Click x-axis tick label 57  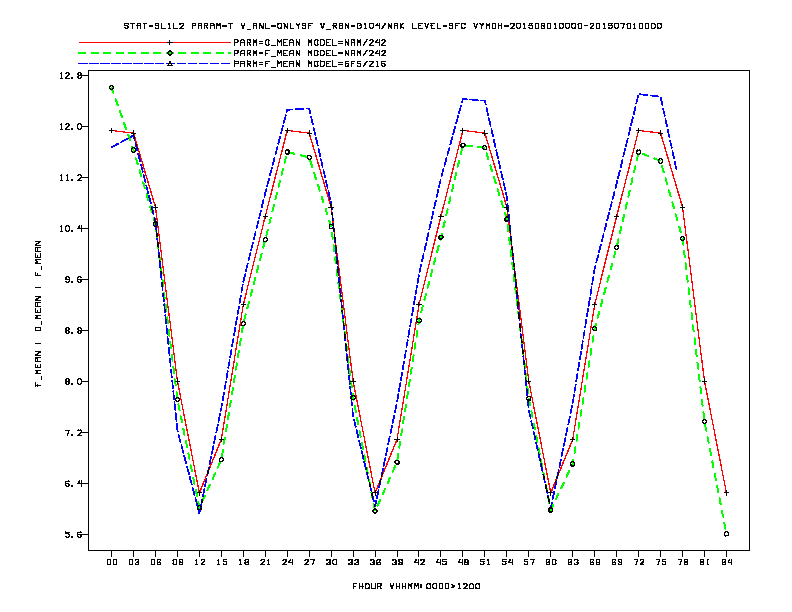point(529,562)
